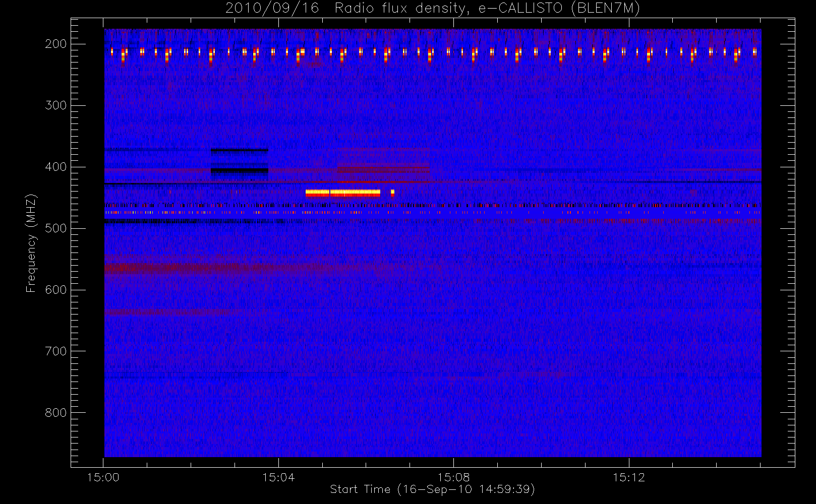Click the 700 frequency tick label
This screenshot has height=504, width=816.
[x=56, y=351]
